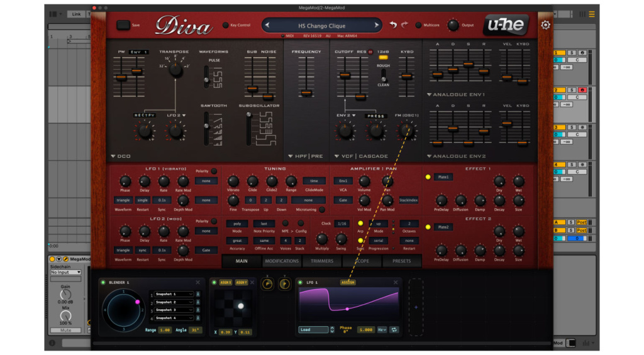
Task: Click the Link button in Ableton
Action: click(x=76, y=14)
